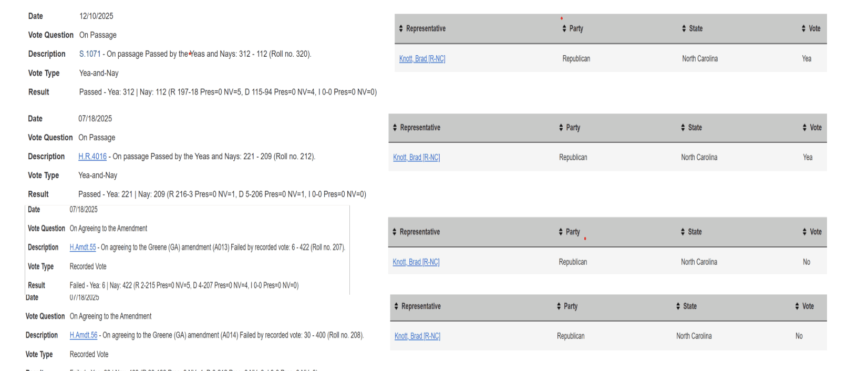Toggle sorting on the third table's Representative column
Viewport: 868px width, 371px height.
click(395, 231)
